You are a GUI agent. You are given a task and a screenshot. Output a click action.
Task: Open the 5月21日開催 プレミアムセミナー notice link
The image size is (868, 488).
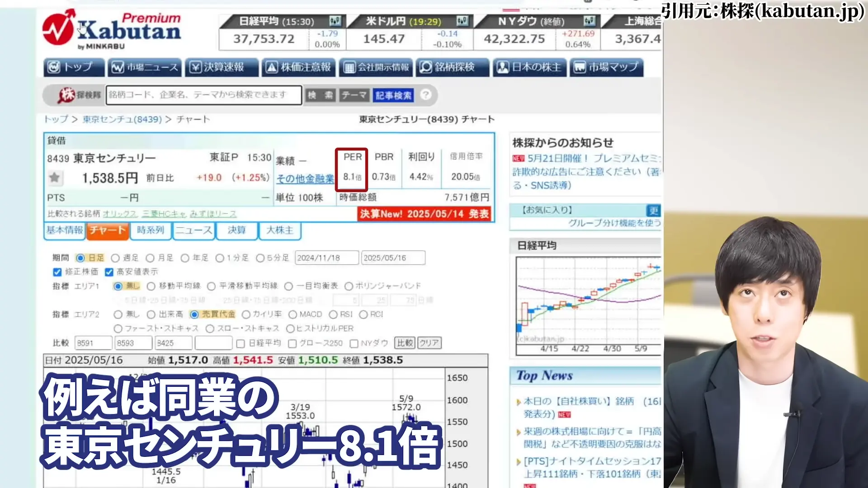click(594, 158)
